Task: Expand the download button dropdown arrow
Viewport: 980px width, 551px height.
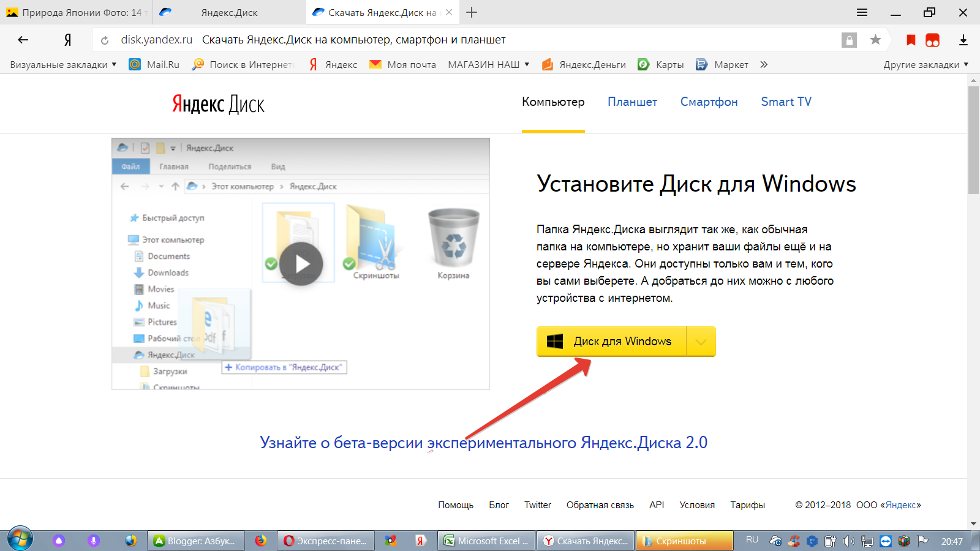Action: tap(701, 342)
